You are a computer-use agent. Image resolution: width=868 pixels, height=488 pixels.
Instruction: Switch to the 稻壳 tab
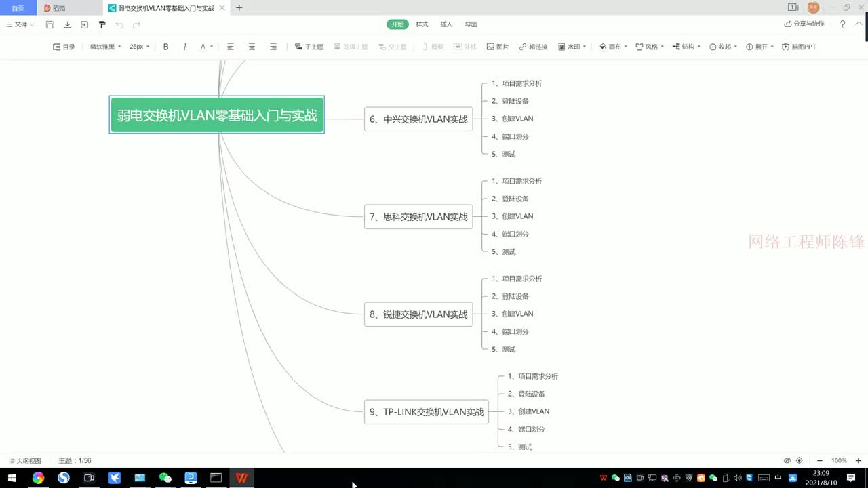(x=59, y=8)
